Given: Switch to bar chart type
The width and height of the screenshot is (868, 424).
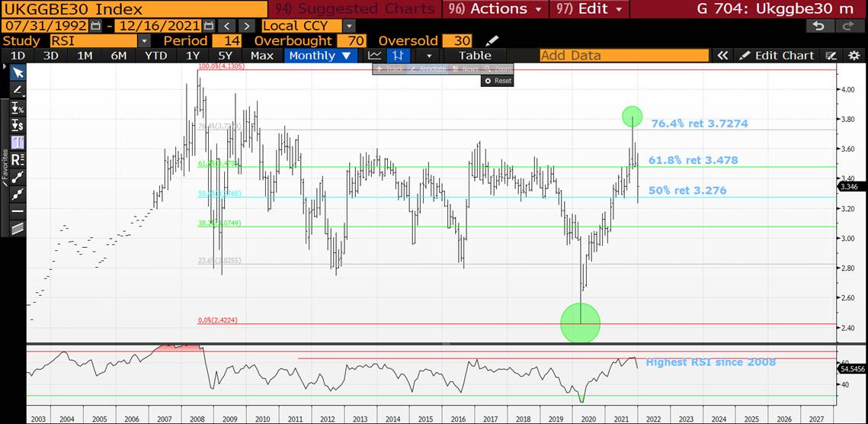Looking at the screenshot, I should pos(398,56).
